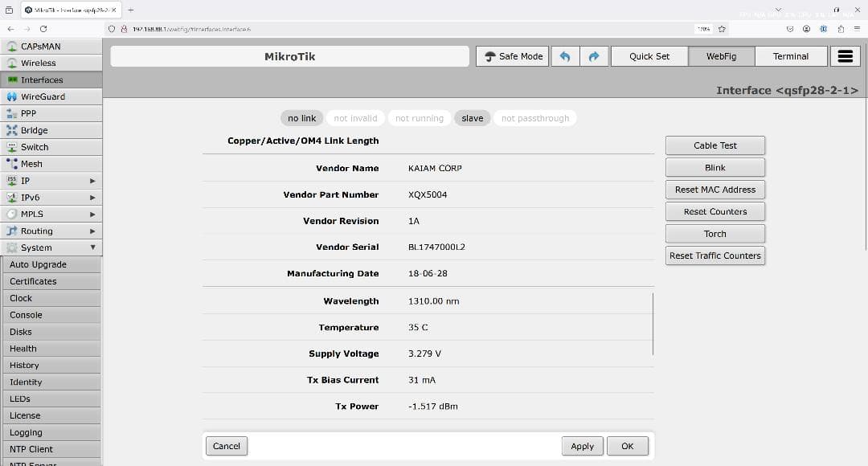Open LEDs settings

[x=51, y=399]
